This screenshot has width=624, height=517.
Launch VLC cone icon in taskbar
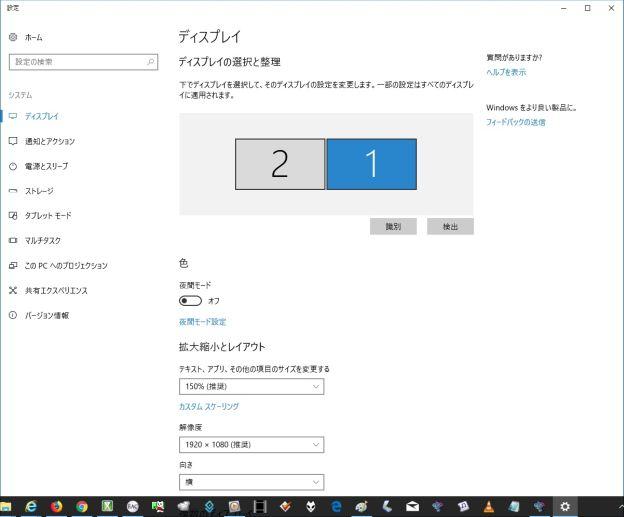(x=489, y=506)
